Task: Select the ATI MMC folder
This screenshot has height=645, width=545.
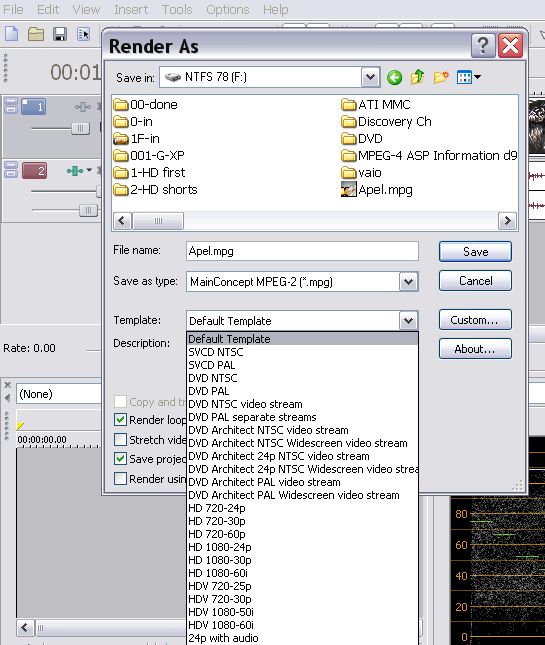Action: (x=376, y=105)
